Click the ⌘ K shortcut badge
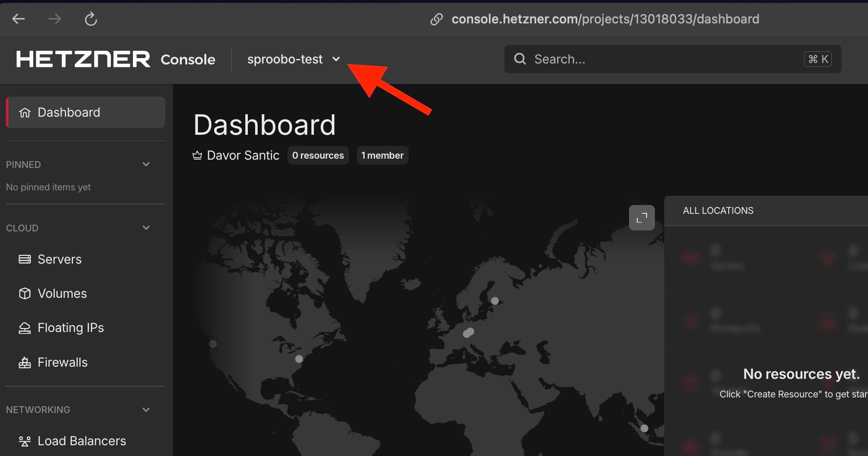The height and width of the screenshot is (456, 868). click(818, 59)
